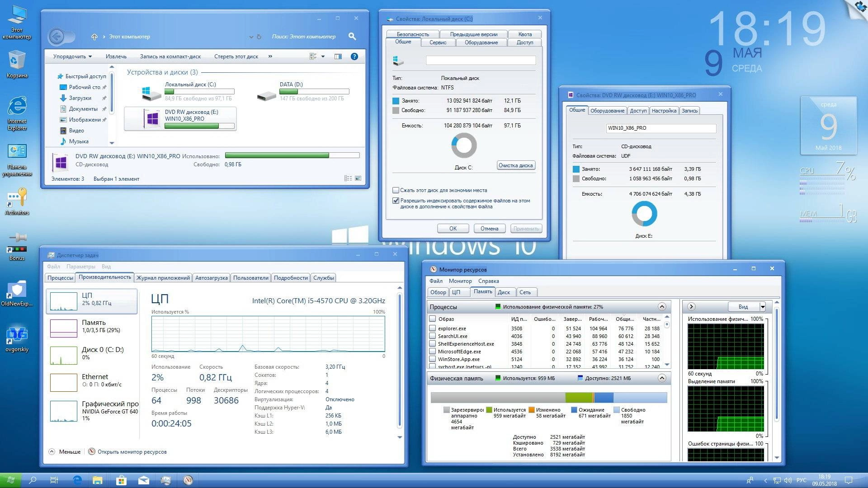Image resolution: width=868 pixels, height=488 pixels.
Task: Select DATA (D:) drive icon
Action: point(266,95)
